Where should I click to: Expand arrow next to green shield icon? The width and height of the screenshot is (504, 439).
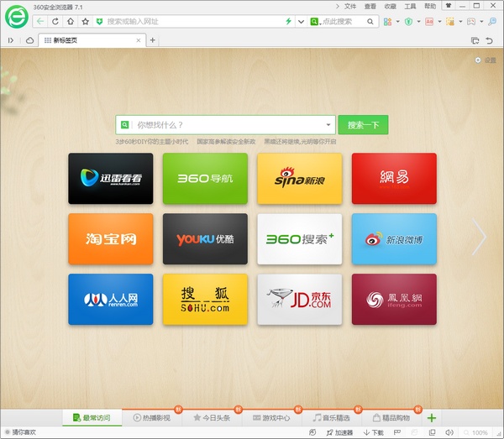[418, 22]
